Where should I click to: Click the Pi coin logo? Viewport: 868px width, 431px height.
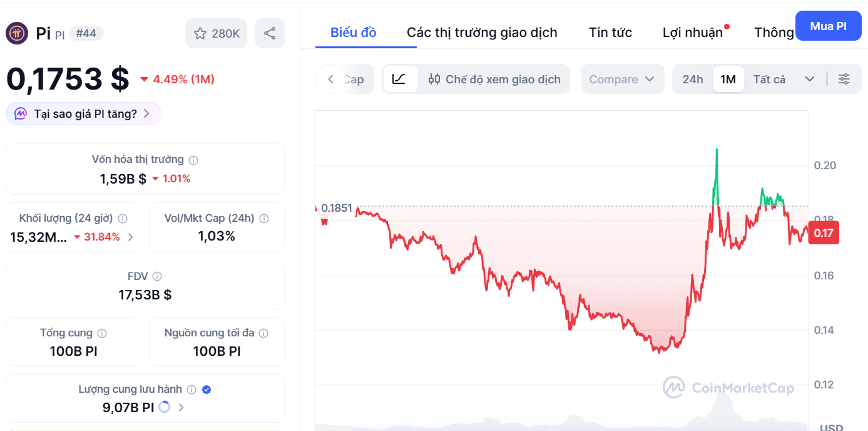17,33
